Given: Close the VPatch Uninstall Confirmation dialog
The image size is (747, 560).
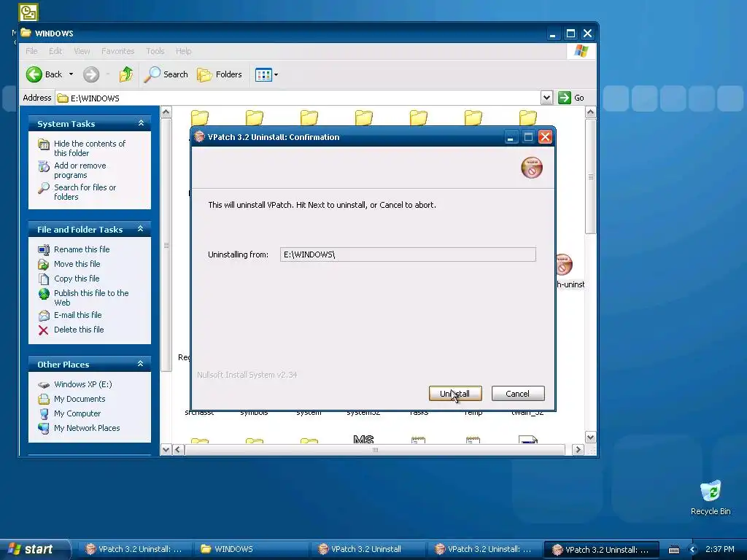Looking at the screenshot, I should point(545,137).
